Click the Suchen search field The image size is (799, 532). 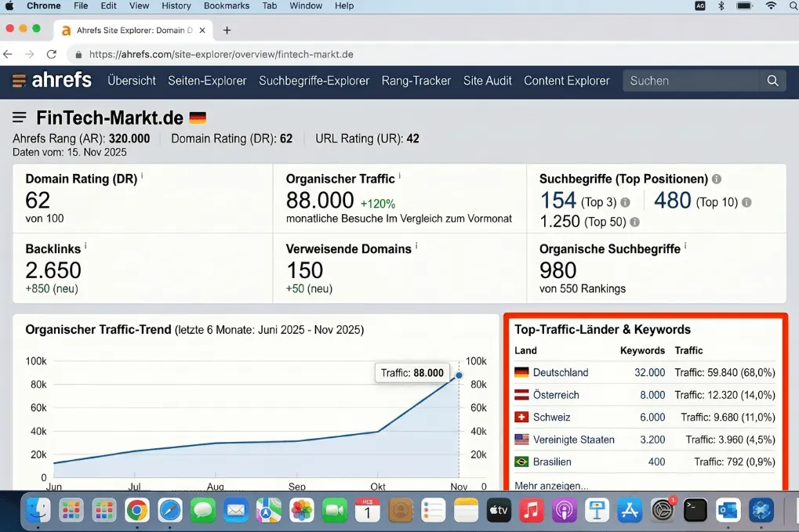coord(691,81)
